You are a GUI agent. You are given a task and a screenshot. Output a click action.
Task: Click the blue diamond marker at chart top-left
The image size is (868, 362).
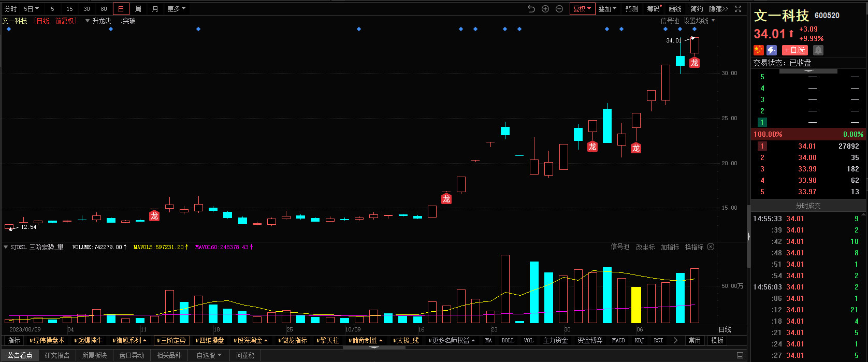tap(9, 29)
